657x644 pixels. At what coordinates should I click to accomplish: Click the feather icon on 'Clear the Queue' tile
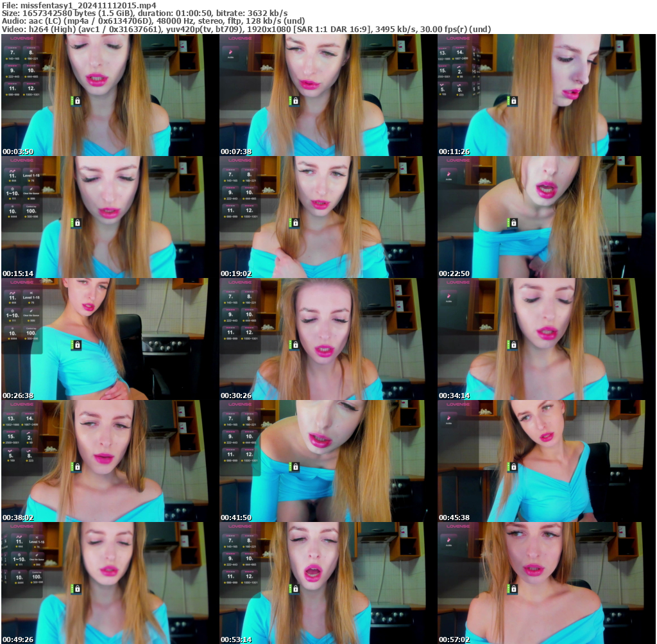tap(31, 189)
